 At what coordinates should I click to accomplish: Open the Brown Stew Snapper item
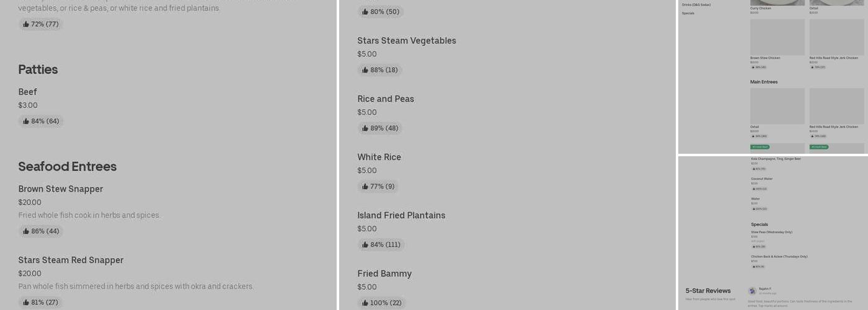tap(61, 189)
